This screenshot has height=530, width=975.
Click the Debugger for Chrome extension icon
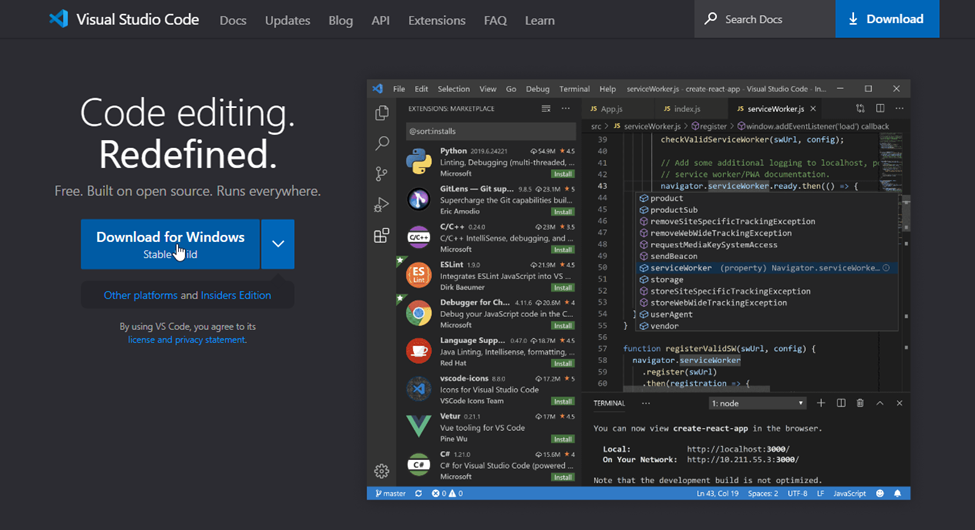[x=419, y=314]
